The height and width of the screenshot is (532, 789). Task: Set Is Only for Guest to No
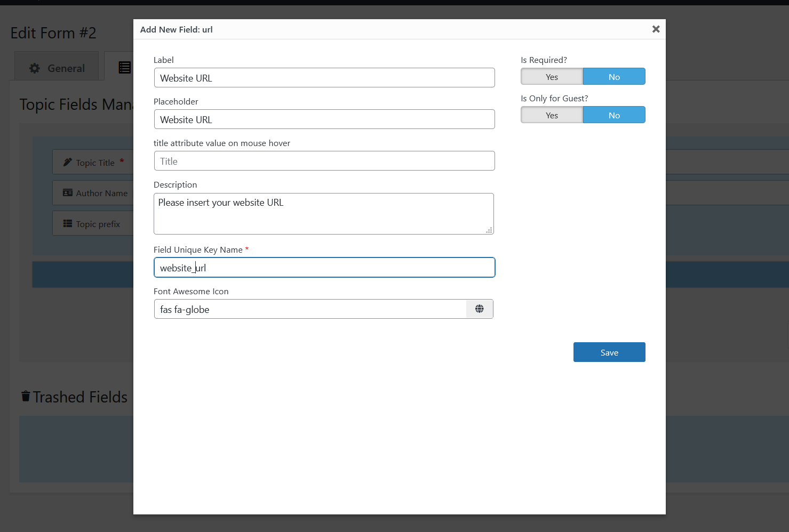coord(613,115)
